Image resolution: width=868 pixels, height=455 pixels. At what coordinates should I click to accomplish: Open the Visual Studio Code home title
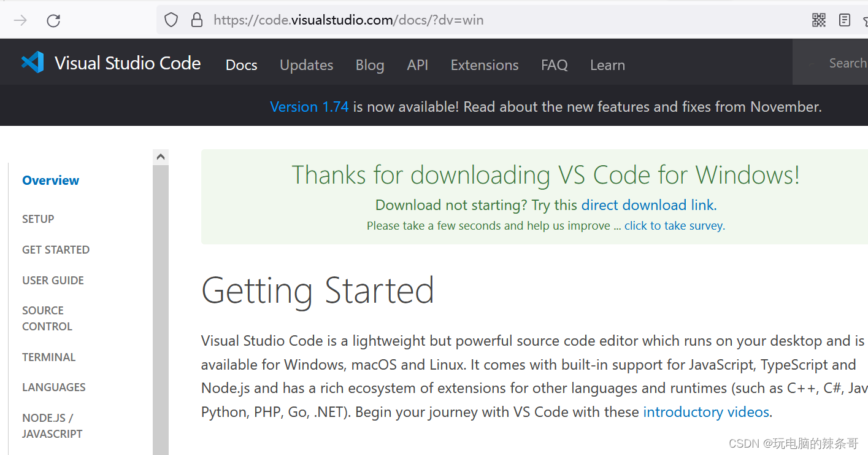coord(128,63)
